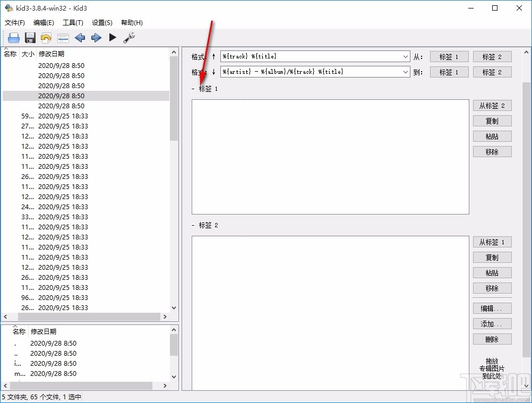Click the 从标签 2 button
532x403 pixels.
[492, 106]
